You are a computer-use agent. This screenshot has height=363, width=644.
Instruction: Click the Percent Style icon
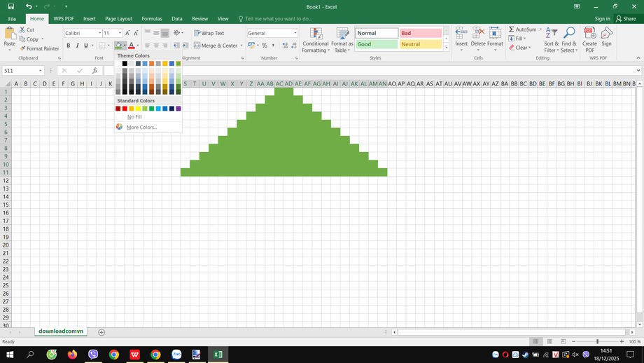click(x=264, y=46)
